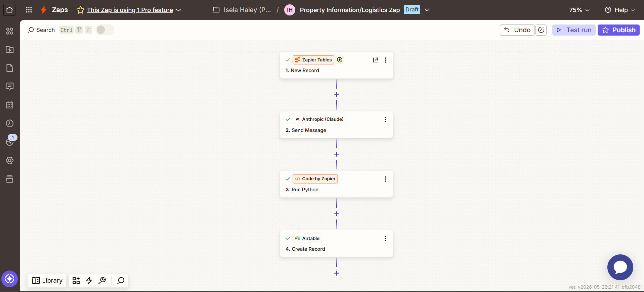Start a Test run
Viewport: 644px width, 292px height.
574,30
